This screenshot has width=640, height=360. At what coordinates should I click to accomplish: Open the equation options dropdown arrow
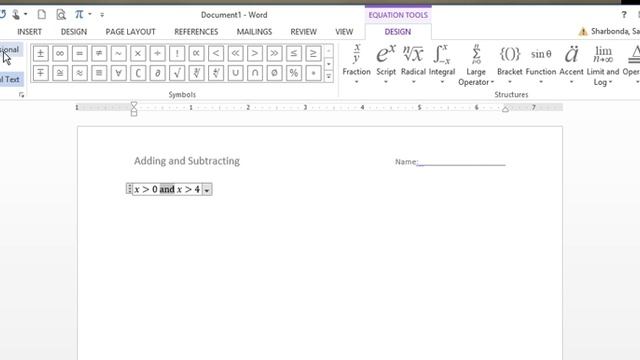[207, 190]
